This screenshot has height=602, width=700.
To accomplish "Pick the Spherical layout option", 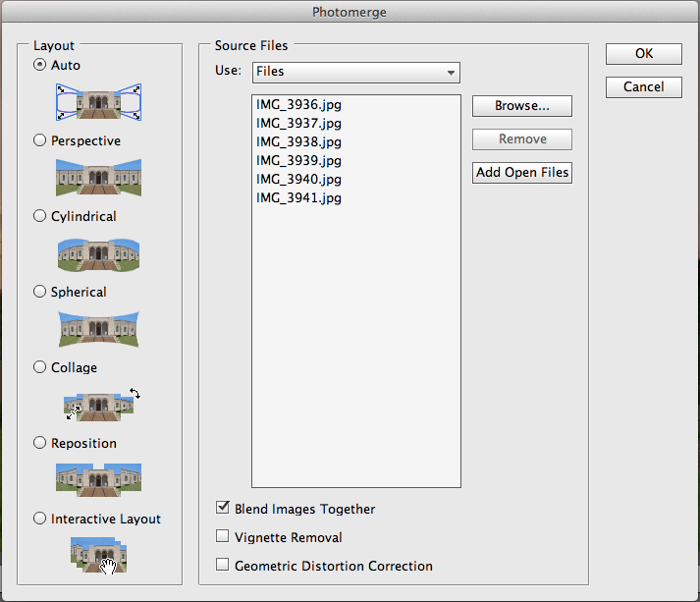I will pos(39,292).
